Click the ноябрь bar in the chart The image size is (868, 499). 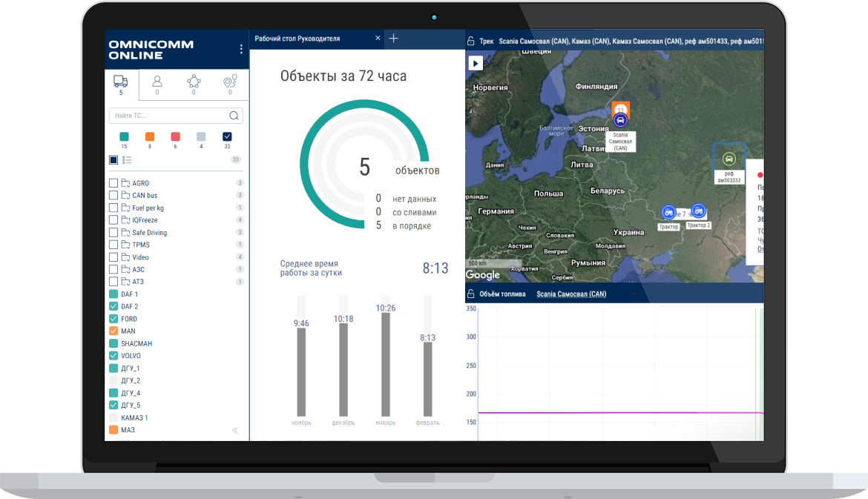point(301,371)
